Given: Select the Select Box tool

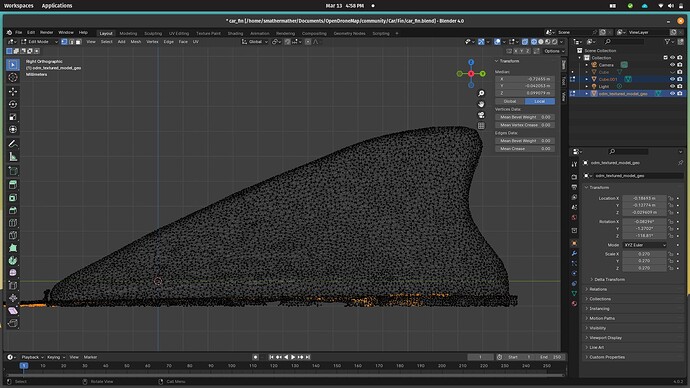Looking at the screenshot, I should tap(13, 65).
